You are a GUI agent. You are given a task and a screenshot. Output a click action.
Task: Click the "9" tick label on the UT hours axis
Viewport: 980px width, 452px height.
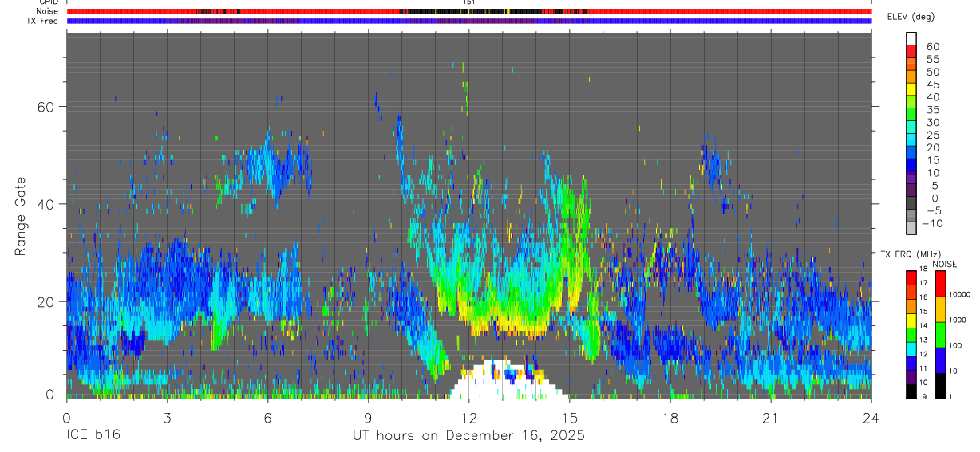pos(368,417)
